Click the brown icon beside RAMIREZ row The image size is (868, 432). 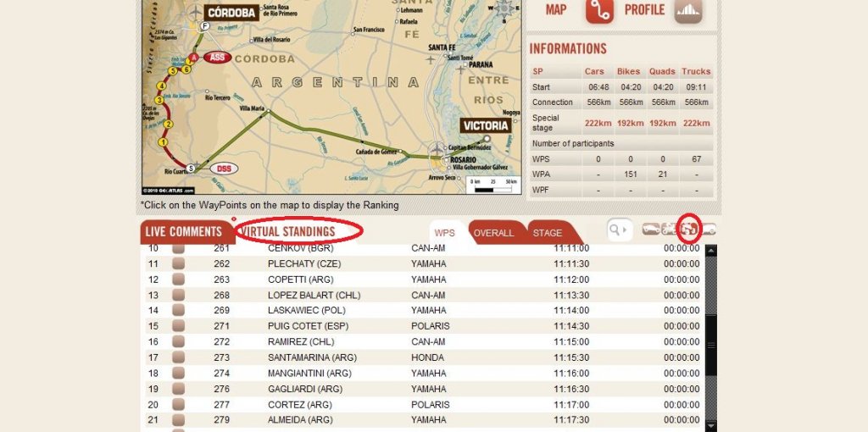pyautogui.click(x=178, y=341)
